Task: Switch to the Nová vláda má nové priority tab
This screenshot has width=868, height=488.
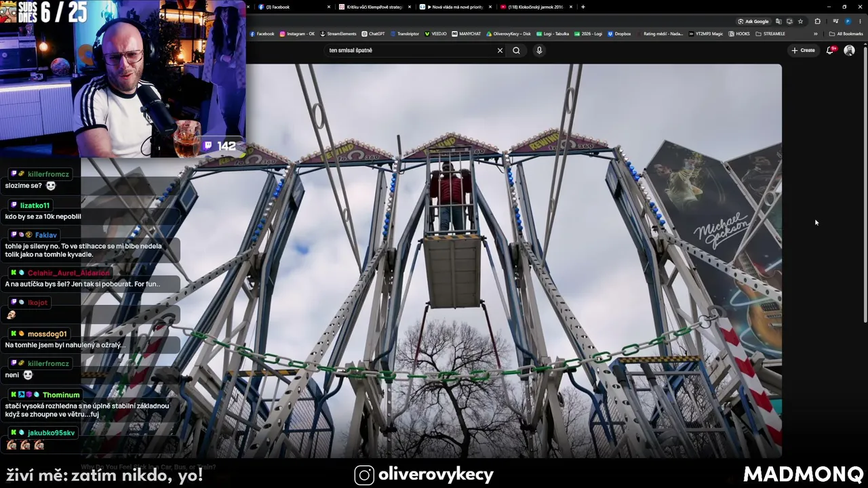Action: pyautogui.click(x=454, y=7)
